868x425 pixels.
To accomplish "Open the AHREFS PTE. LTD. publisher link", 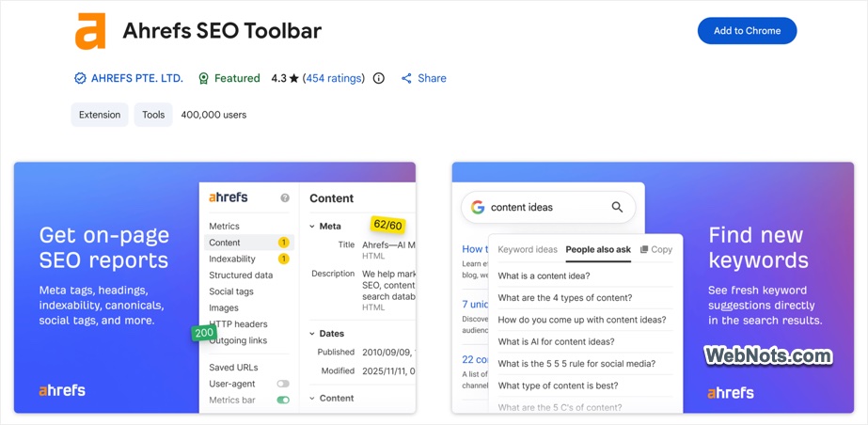I will point(136,78).
